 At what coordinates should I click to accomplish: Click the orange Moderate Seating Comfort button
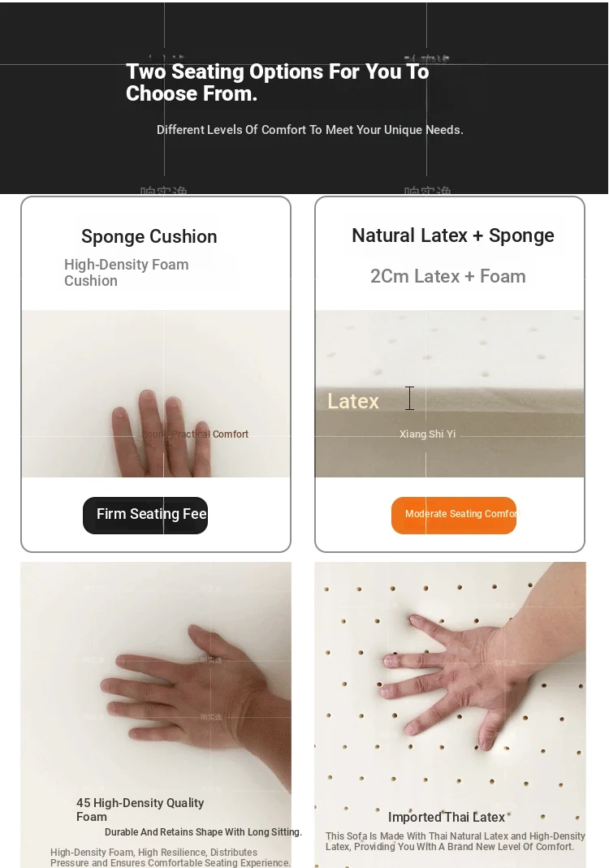coord(453,516)
